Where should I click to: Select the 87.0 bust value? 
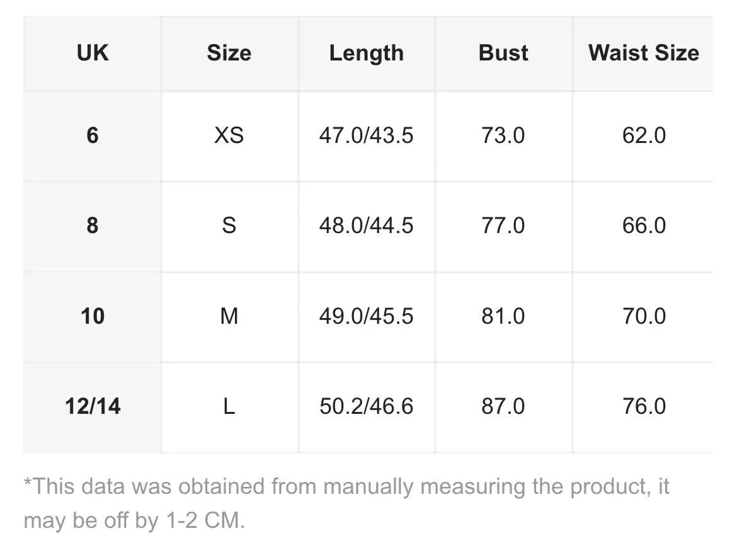503,406
